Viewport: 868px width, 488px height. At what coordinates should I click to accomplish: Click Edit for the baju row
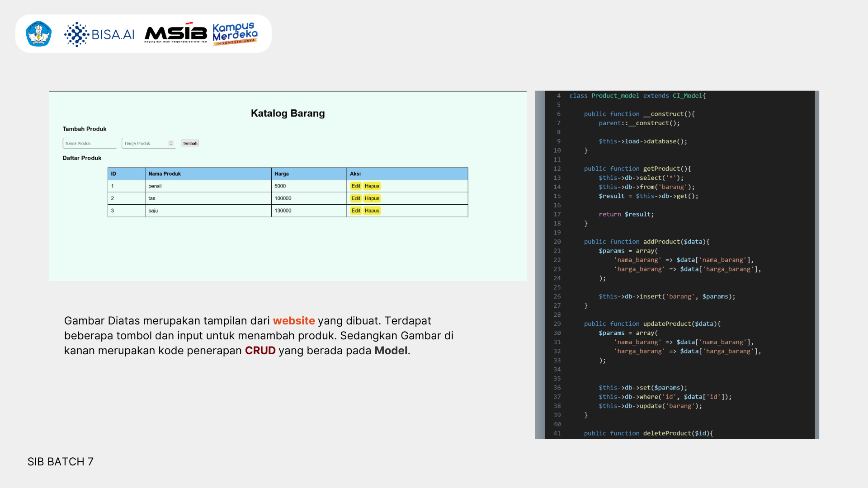click(x=356, y=211)
